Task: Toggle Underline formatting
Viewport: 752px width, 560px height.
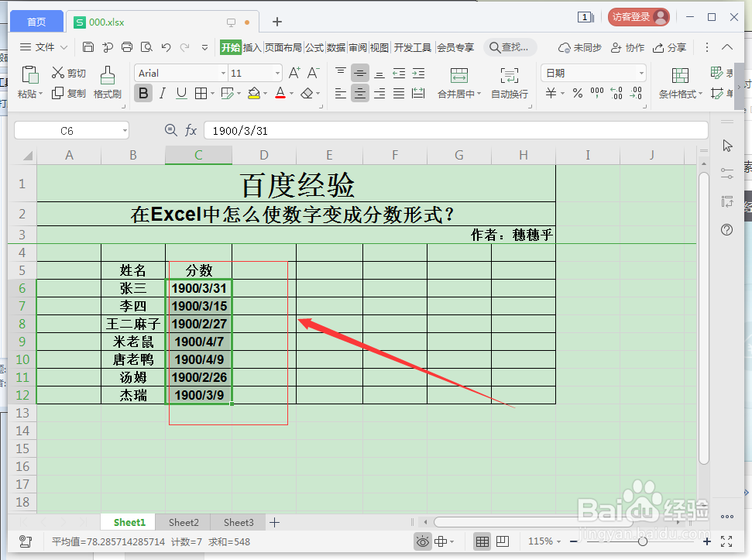Action: point(181,93)
